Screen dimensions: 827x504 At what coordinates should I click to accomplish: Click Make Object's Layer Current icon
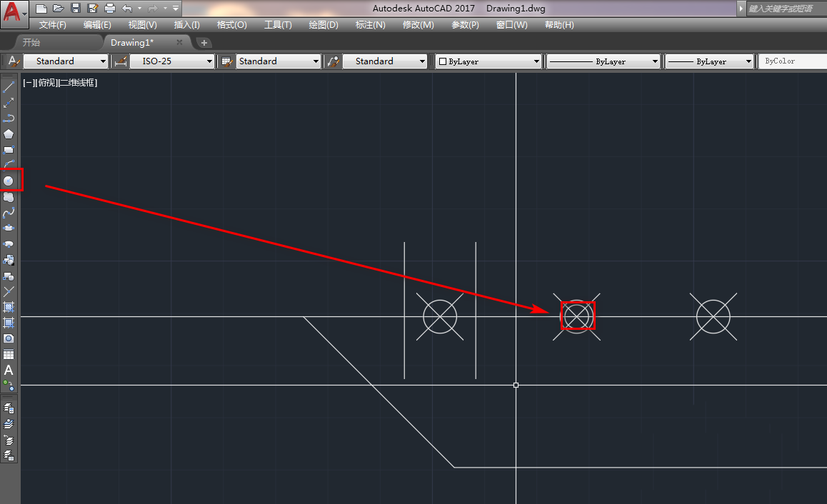pos(9,424)
